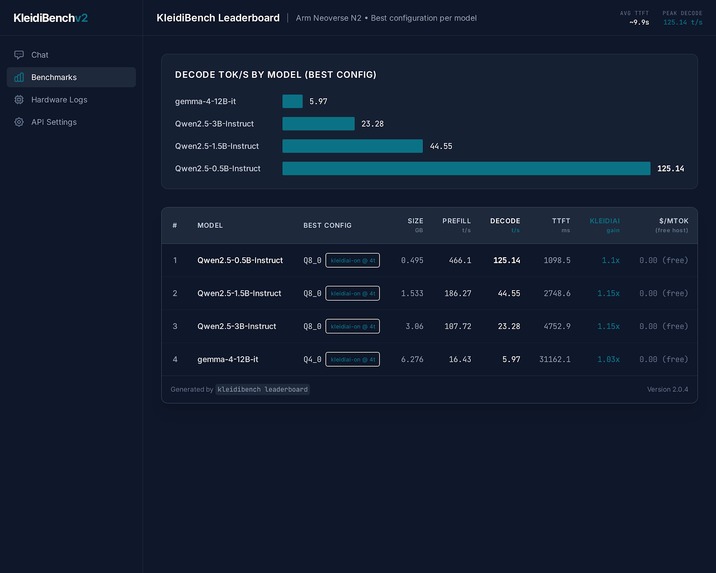This screenshot has width=716, height=573.
Task: Click the chart title DECODE TOK/S BY MODEL
Action: [275, 74]
